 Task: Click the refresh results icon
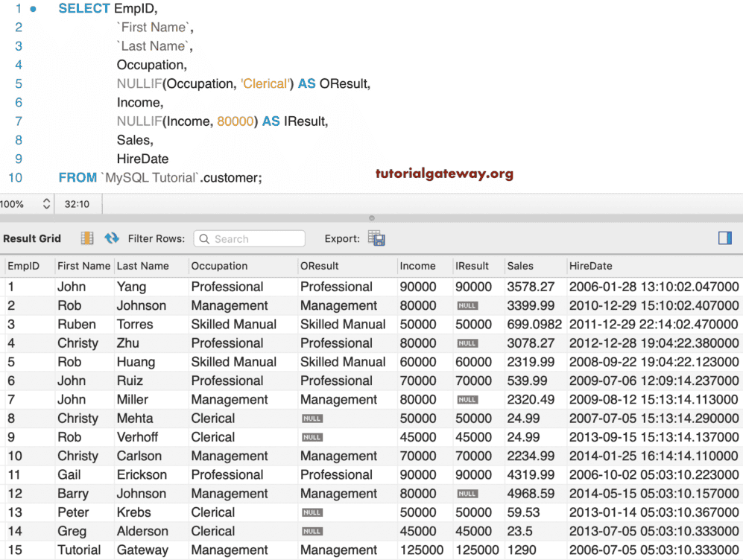point(112,238)
